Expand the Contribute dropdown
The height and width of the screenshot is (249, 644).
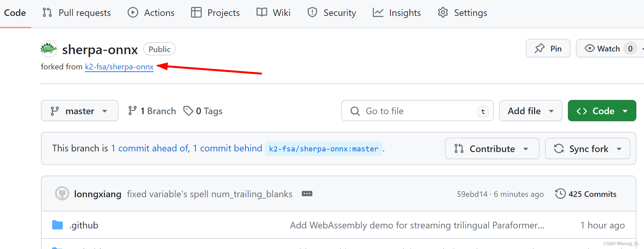coord(492,149)
